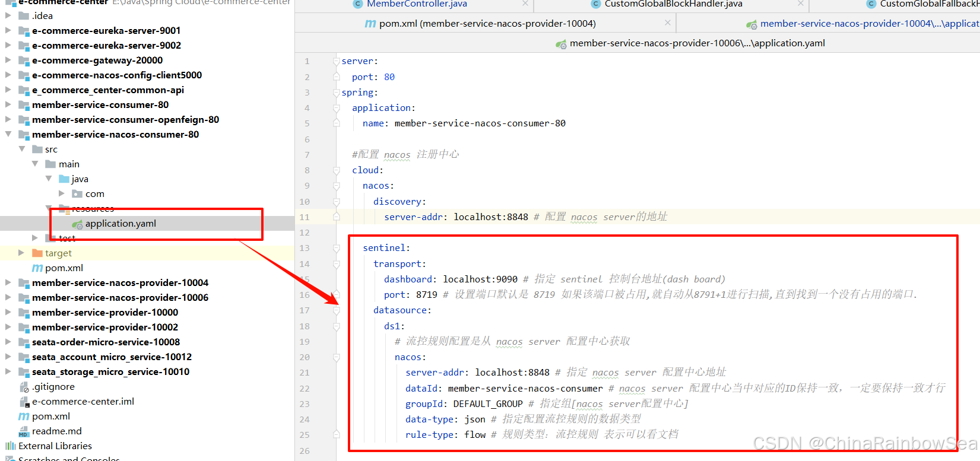Click the com package icon

point(77,193)
